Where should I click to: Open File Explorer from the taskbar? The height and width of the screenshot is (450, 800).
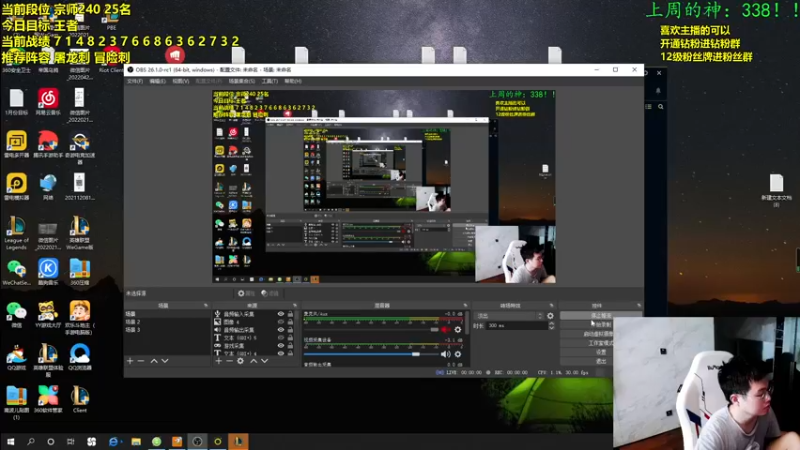(136, 441)
